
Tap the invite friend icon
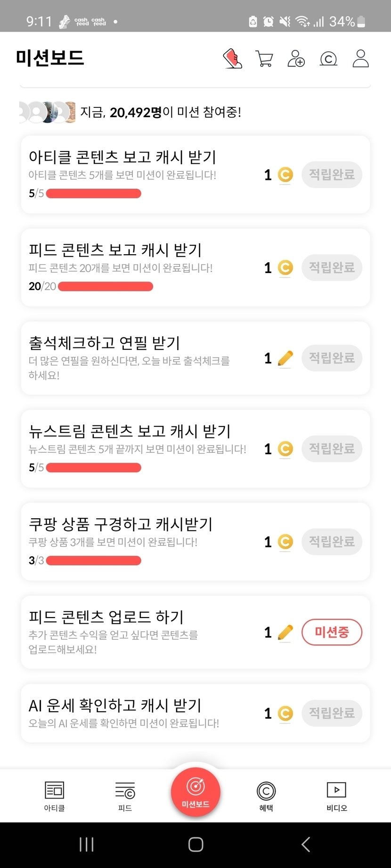pyautogui.click(x=296, y=59)
